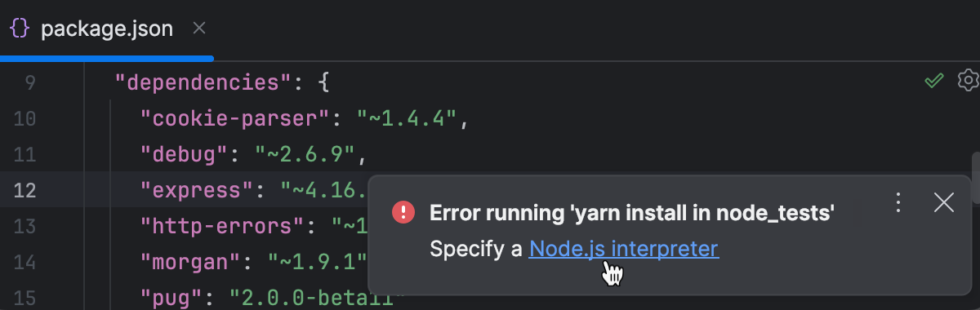980x310 pixels.
Task: Close the package.json tab
Action: point(198,29)
